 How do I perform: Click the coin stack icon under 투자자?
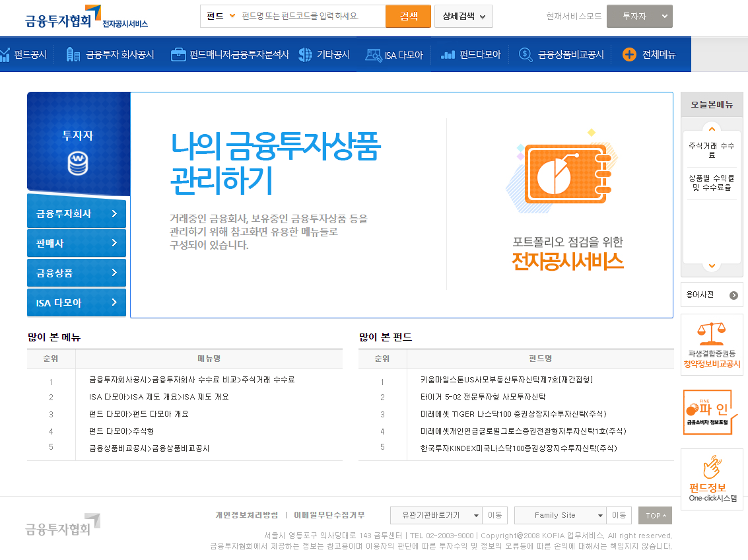click(x=78, y=164)
